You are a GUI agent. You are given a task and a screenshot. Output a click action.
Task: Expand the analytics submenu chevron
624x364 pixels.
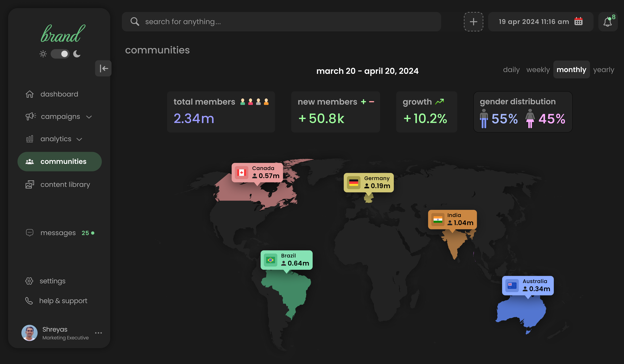(79, 139)
